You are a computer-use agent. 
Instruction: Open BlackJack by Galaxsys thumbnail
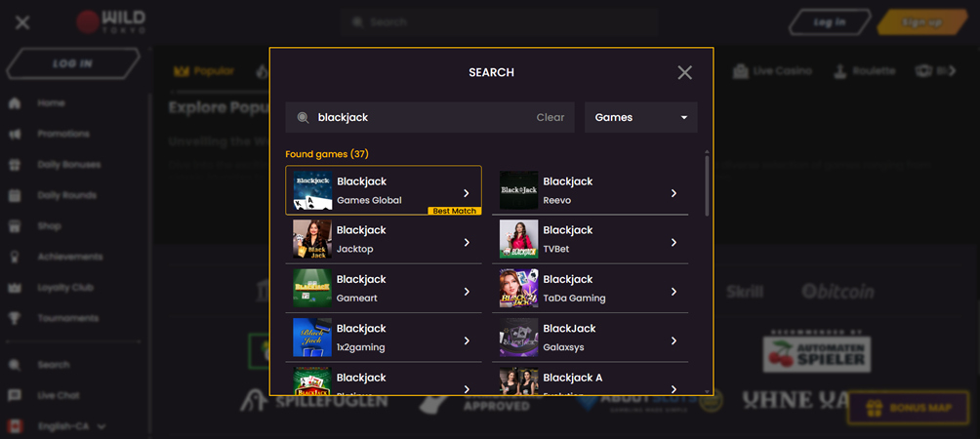point(518,338)
